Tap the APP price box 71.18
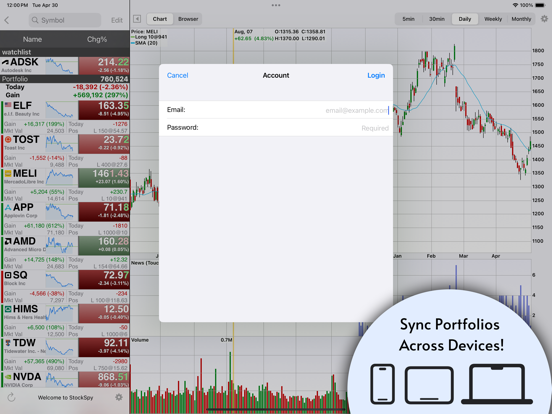Image resolution: width=552 pixels, height=414 pixels. point(104,212)
